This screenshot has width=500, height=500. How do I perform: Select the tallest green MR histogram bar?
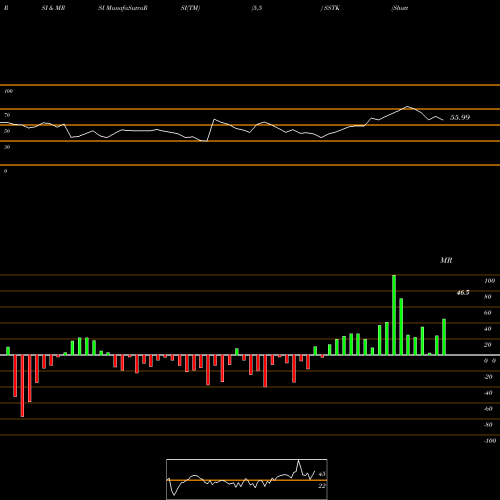point(394,315)
